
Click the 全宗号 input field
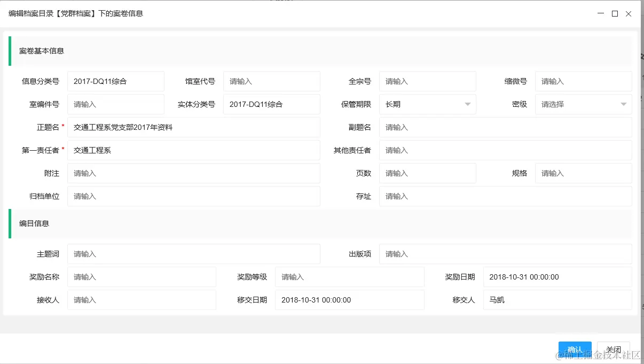tap(427, 81)
